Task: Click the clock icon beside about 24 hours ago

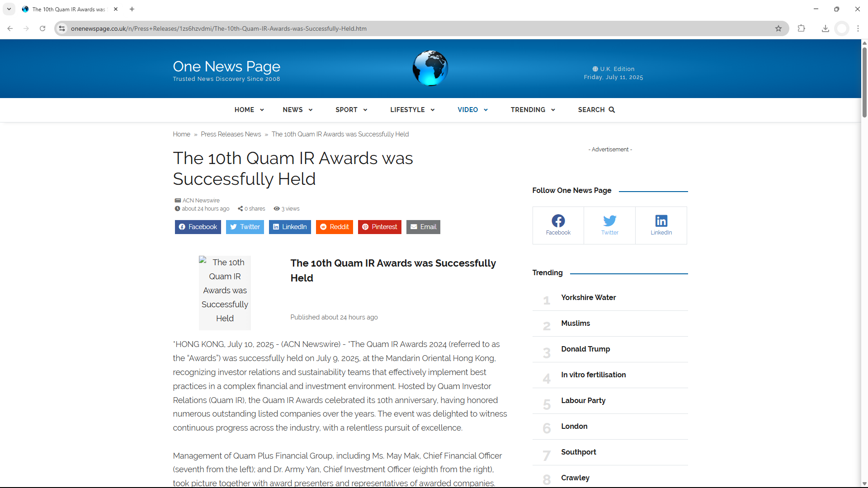Action: click(x=177, y=209)
